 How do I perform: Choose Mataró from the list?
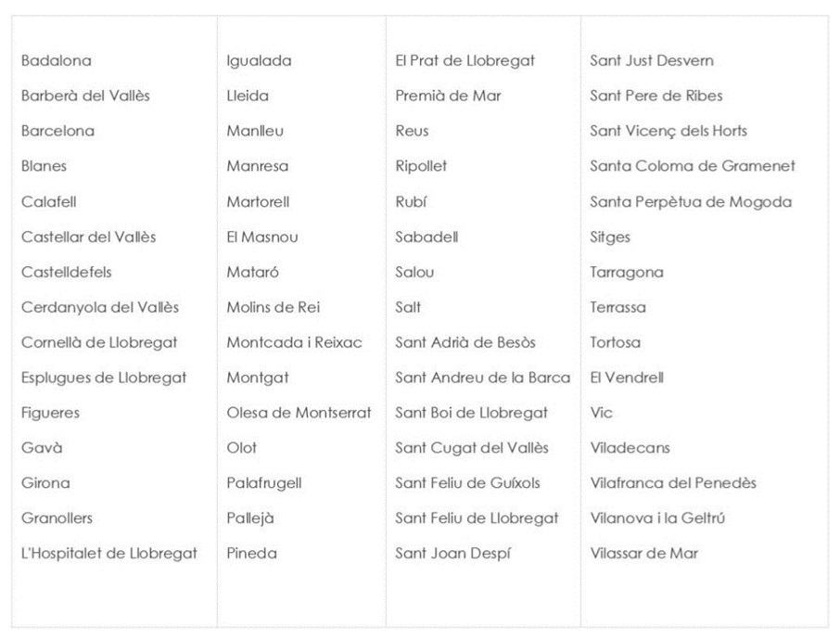[252, 272]
